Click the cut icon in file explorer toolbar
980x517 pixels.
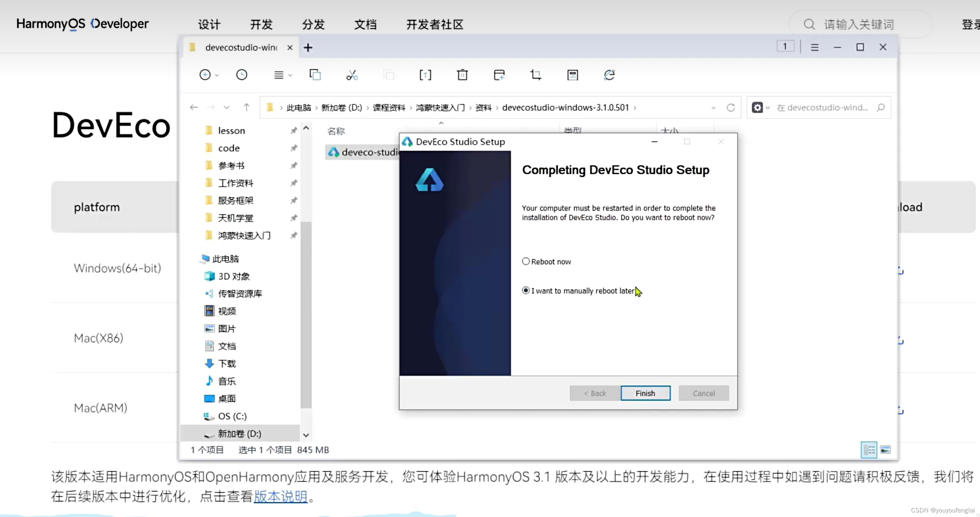[351, 75]
